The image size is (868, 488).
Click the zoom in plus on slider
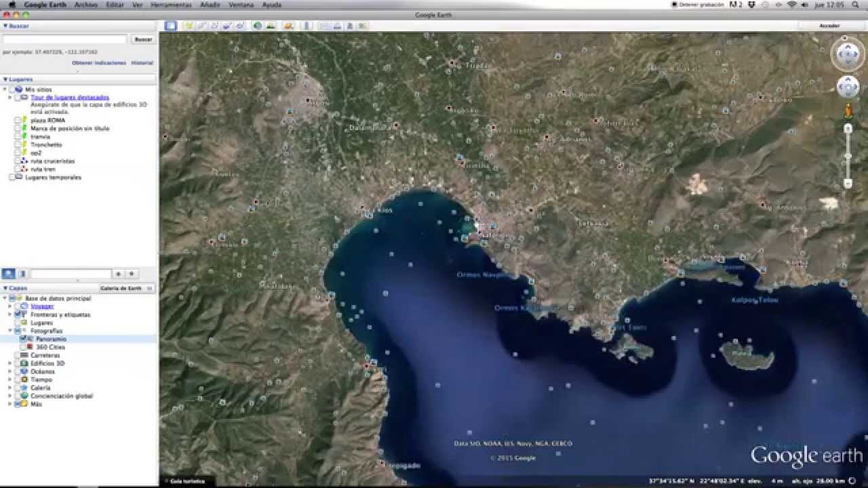(848, 128)
